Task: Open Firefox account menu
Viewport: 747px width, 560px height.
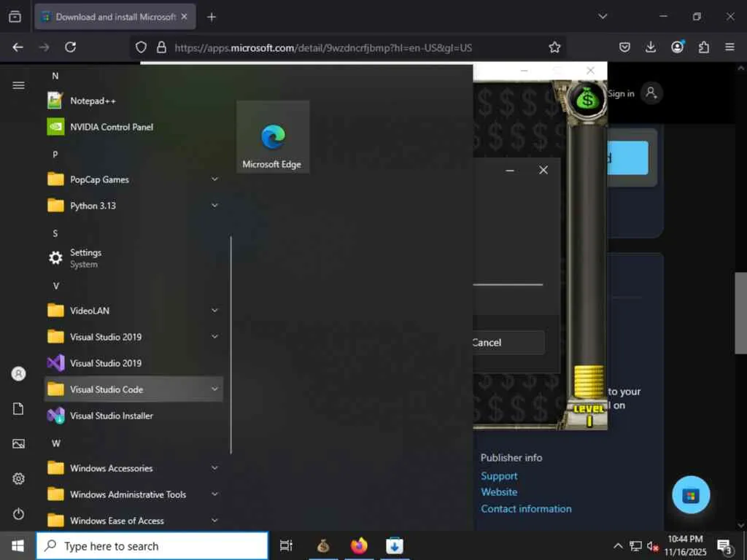Action: 677,47
